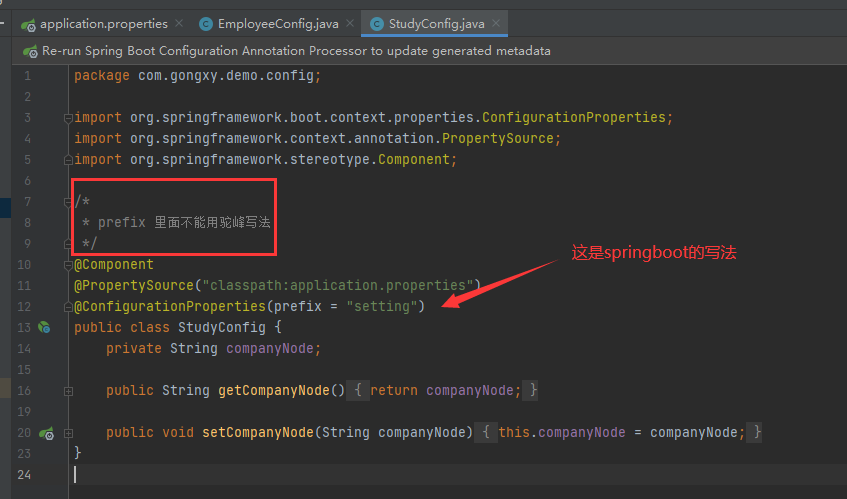Switch to the application.properties tab
Screen dimensions: 847x499
click(104, 24)
